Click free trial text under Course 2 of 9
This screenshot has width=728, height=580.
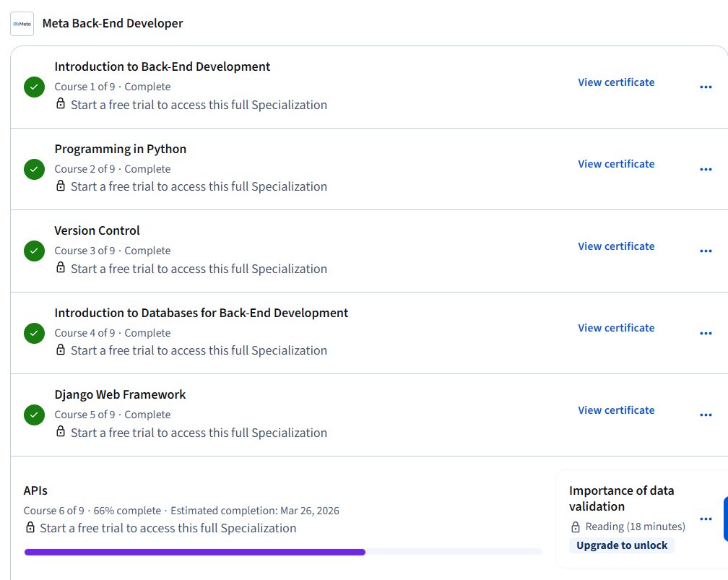[199, 186]
